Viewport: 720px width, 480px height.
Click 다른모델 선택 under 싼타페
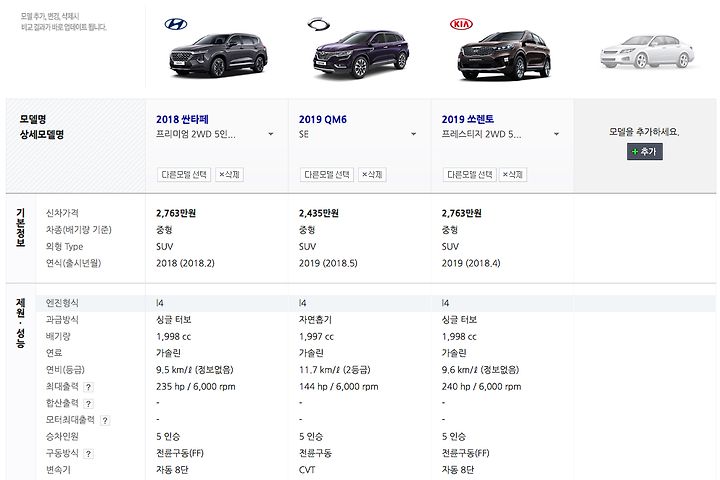(184, 175)
